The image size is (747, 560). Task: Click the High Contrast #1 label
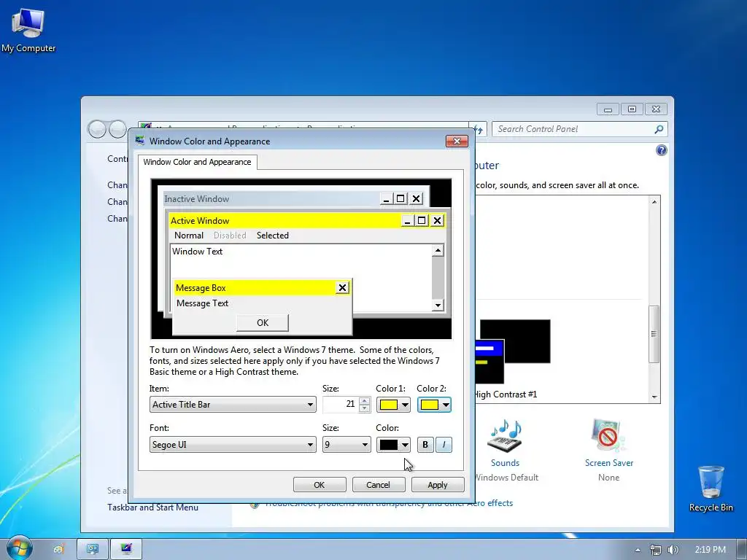(x=506, y=394)
